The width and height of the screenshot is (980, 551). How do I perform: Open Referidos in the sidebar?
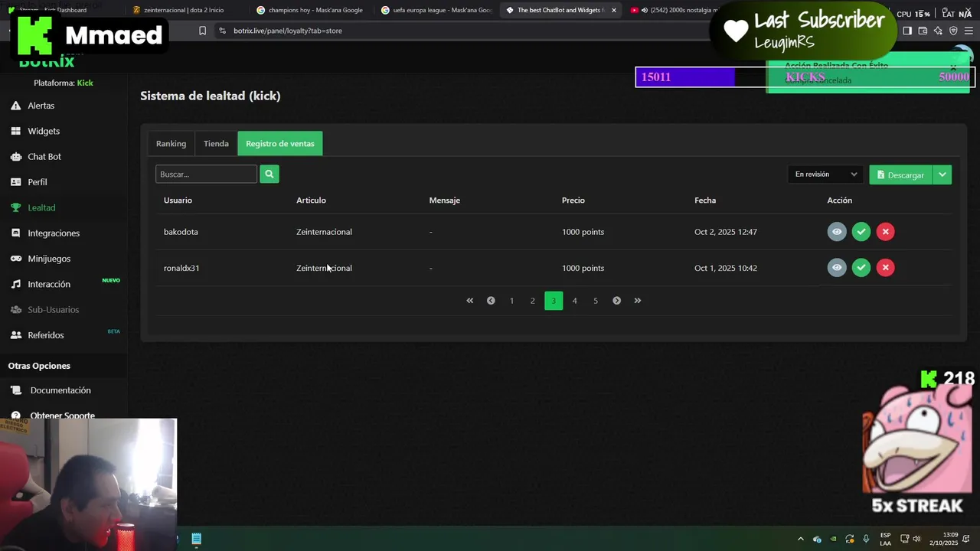tap(46, 335)
